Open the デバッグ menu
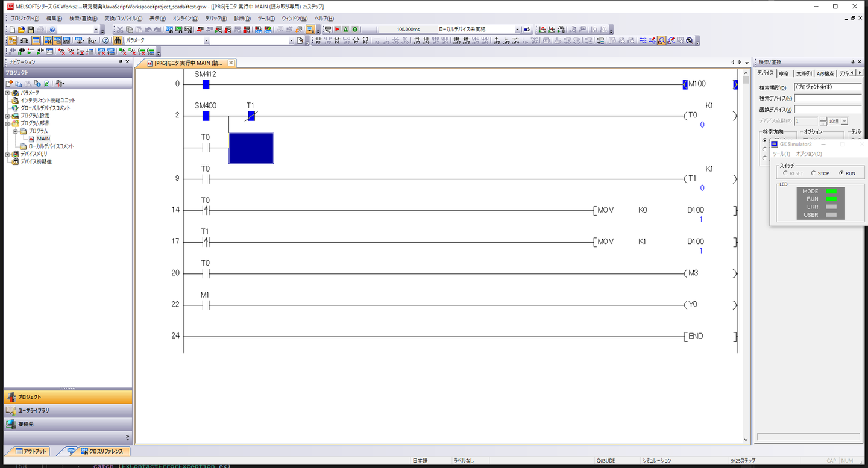Viewport: 868px width, 468px height. [216, 19]
